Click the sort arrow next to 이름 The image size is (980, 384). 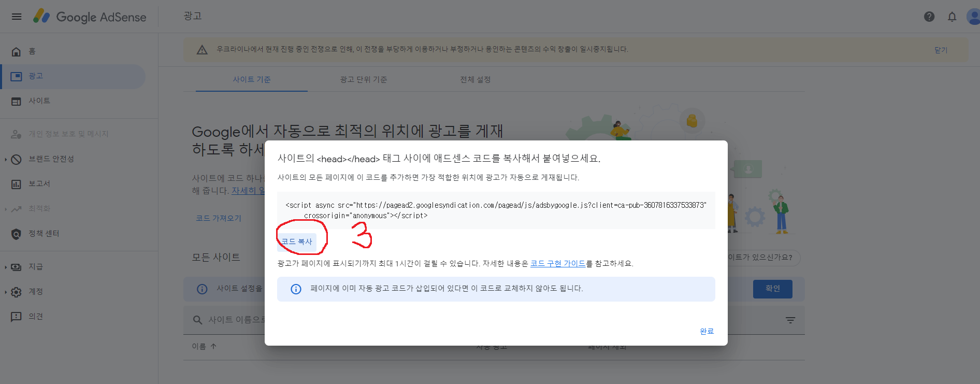pos(213,346)
